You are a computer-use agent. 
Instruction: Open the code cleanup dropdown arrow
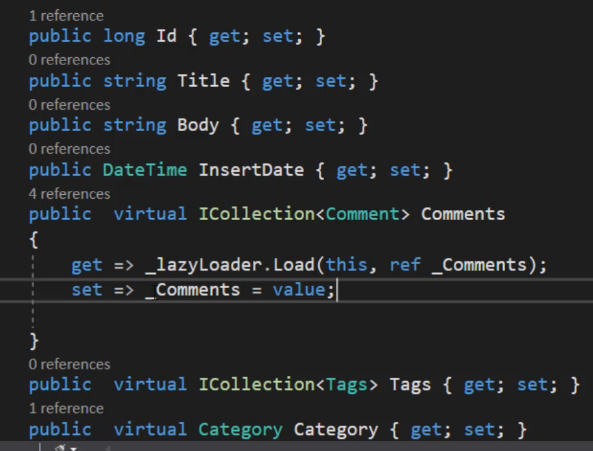coord(73,449)
